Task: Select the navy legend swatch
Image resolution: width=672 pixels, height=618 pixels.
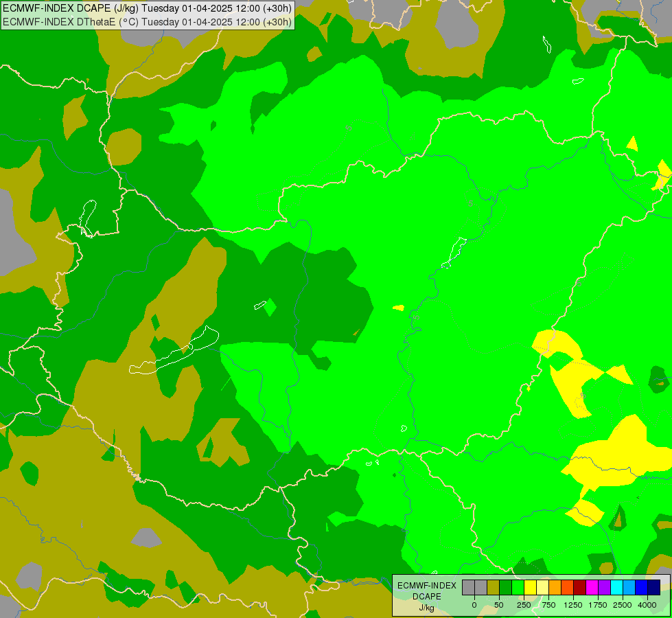Action: click(653, 587)
